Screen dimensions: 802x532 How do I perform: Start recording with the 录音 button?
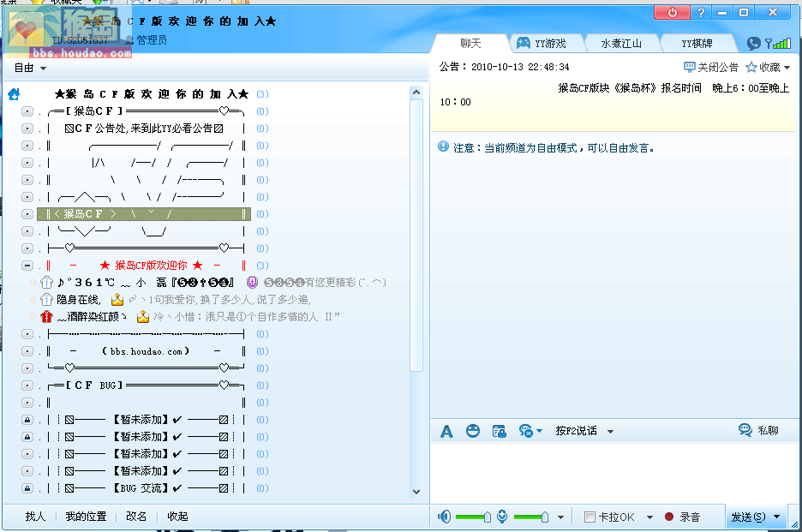tap(682, 517)
